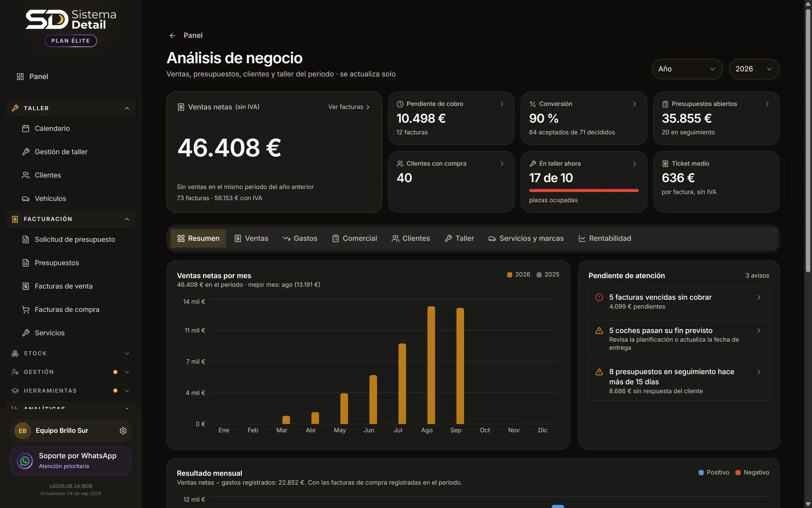Click warning icon for 5 coches alert
Image resolution: width=812 pixels, height=508 pixels.
(x=599, y=331)
